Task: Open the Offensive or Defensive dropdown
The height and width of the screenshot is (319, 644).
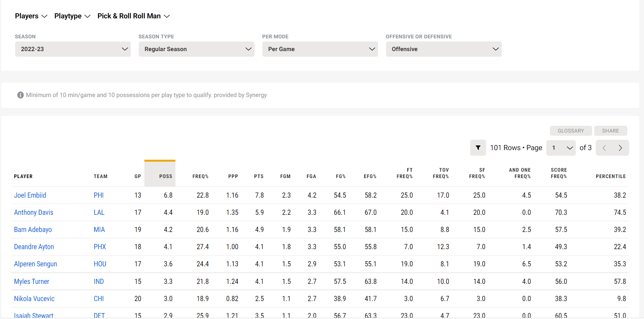Action: (x=444, y=49)
